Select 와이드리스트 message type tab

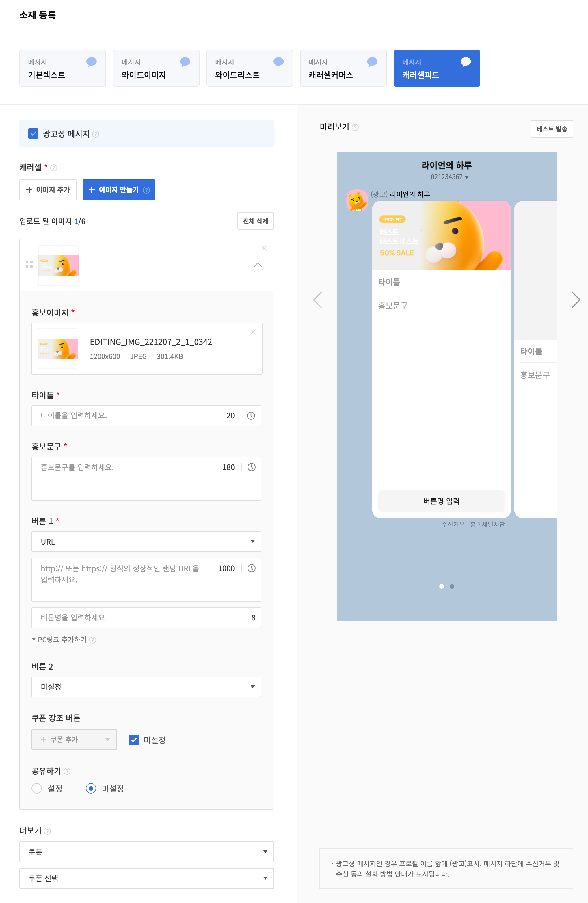(250, 68)
